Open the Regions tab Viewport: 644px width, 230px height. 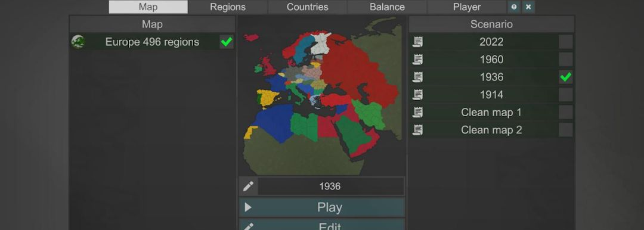(x=228, y=7)
